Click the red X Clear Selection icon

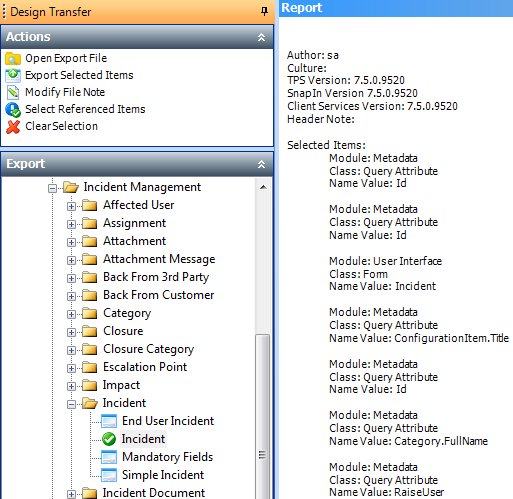pyautogui.click(x=13, y=127)
